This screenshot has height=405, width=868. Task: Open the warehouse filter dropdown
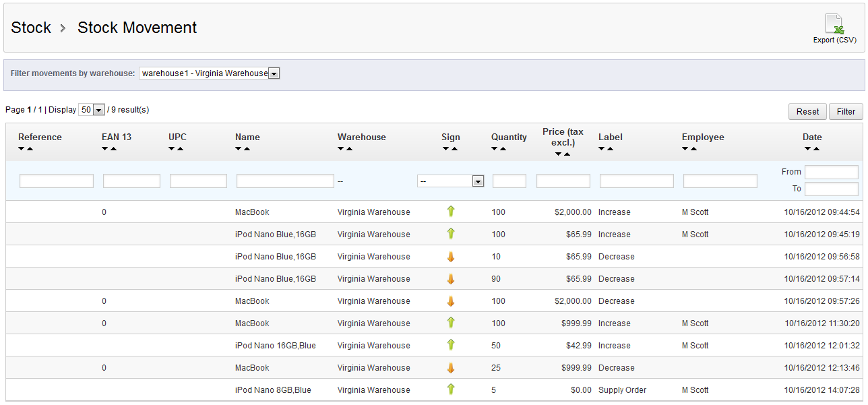(x=209, y=73)
